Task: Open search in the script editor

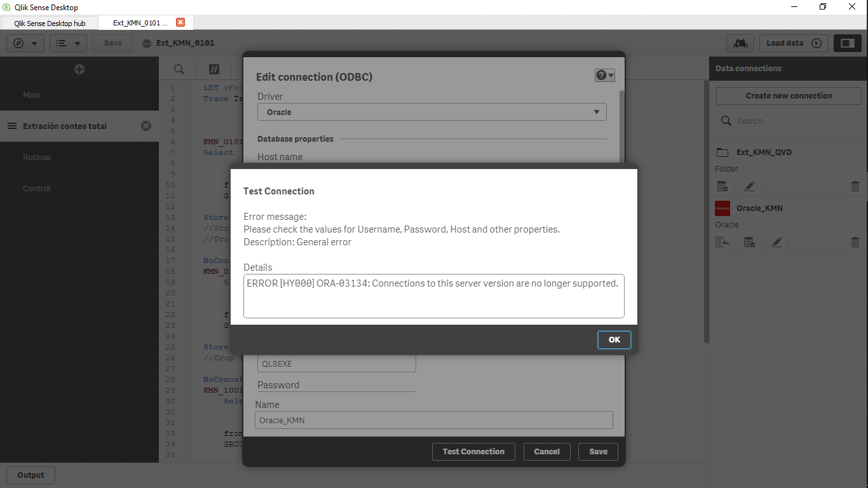Action: tap(179, 69)
